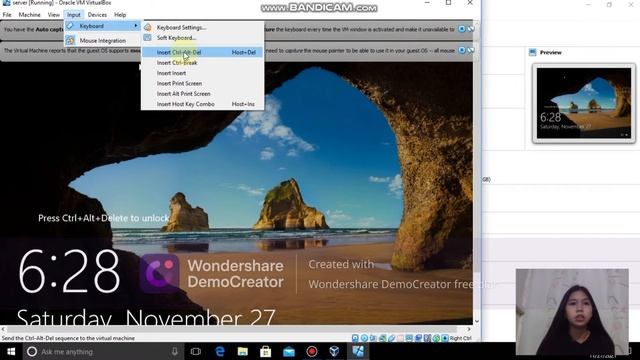Click the vertical scrollbar down arrow
The width and height of the screenshot is (640, 360).
[x=477, y=322]
